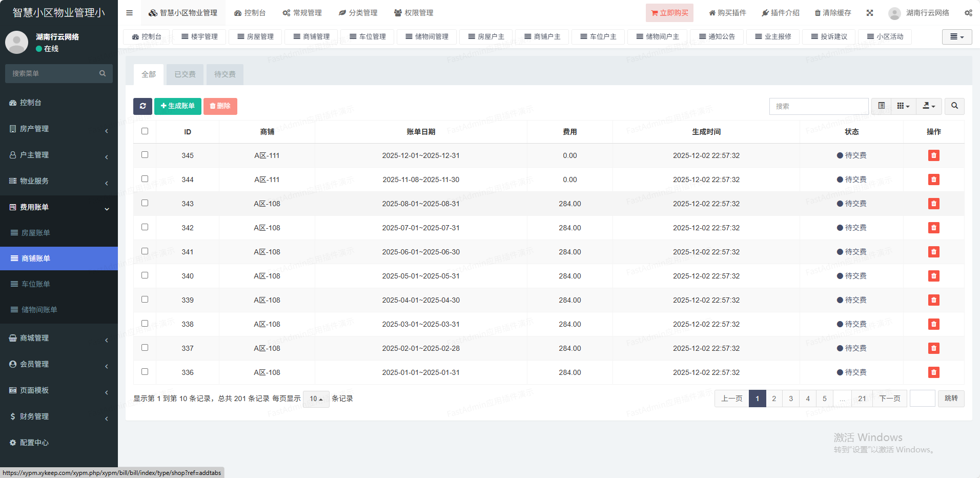Expand the 房产管理 sidebar menu

click(x=59, y=129)
